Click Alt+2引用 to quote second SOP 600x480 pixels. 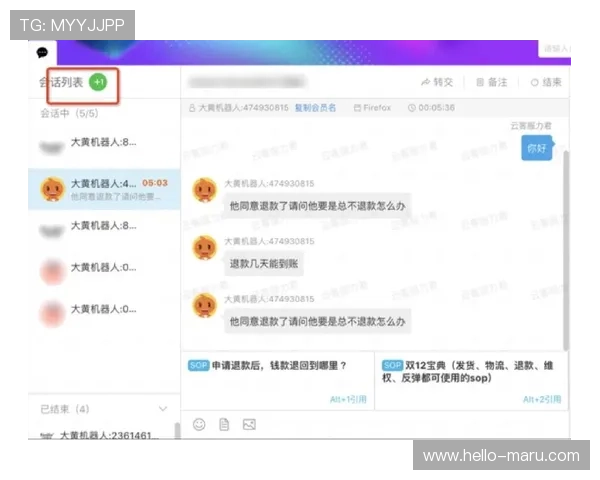coord(542,399)
